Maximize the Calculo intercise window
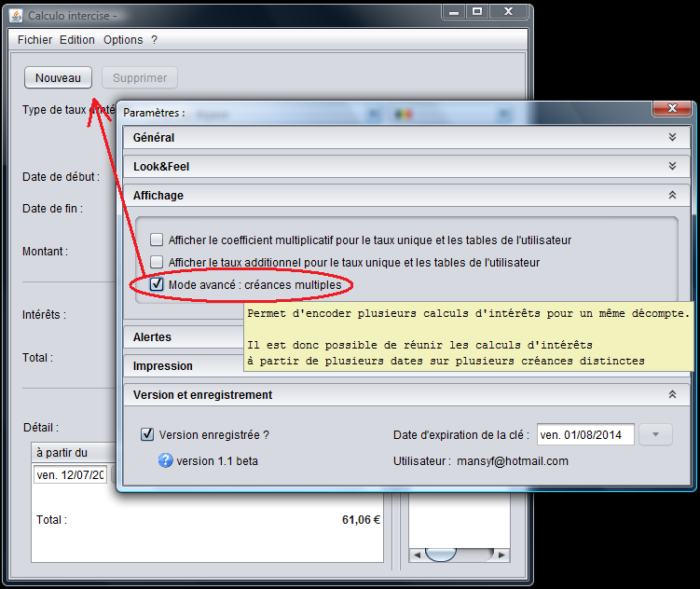Screen dimensions: 700x589 click(476, 13)
